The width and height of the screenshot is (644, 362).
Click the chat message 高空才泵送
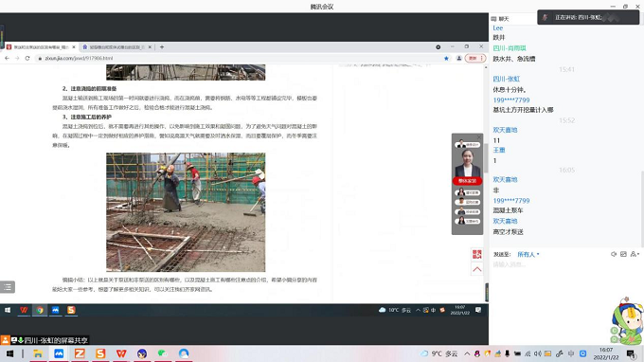[508, 232]
